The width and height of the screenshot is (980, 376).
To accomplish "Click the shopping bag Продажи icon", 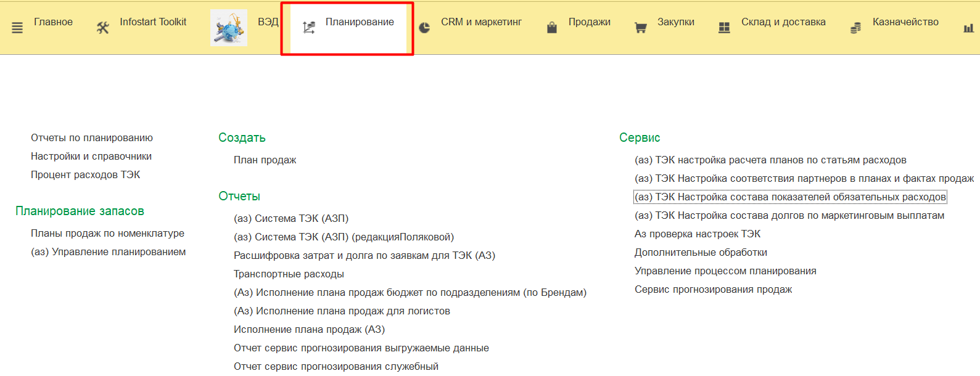I will [x=552, y=28].
